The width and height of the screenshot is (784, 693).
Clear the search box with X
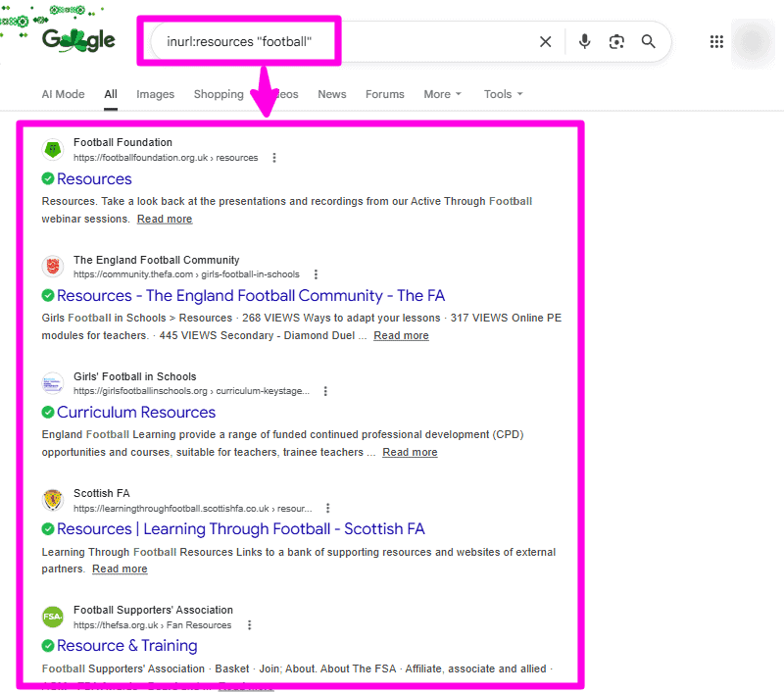(x=546, y=41)
